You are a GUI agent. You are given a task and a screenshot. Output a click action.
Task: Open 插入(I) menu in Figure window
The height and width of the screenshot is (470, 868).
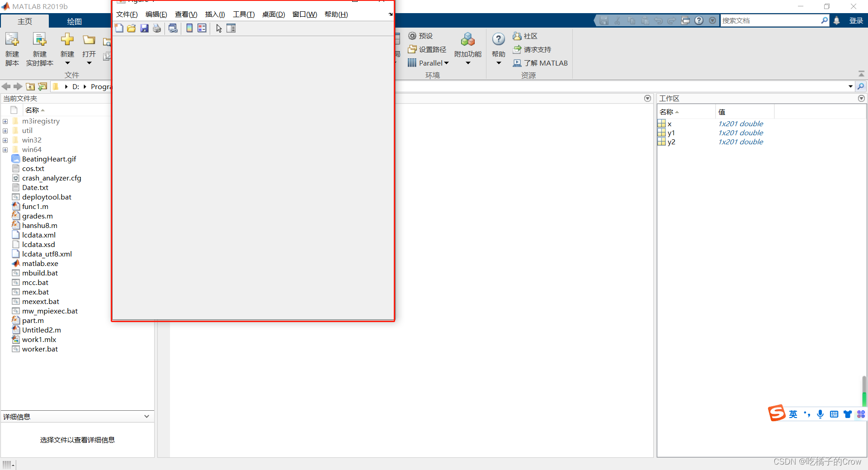click(215, 14)
